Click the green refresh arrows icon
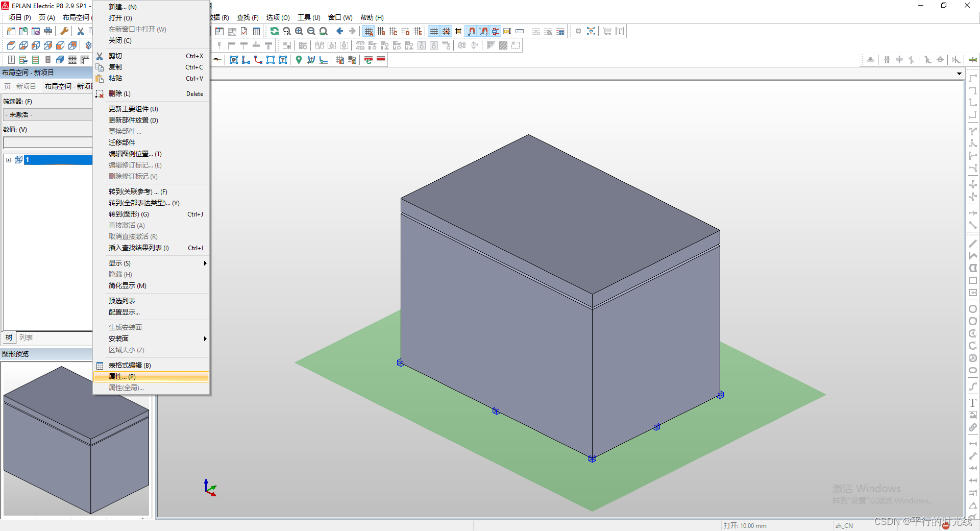The height and width of the screenshot is (531, 980). (x=275, y=31)
